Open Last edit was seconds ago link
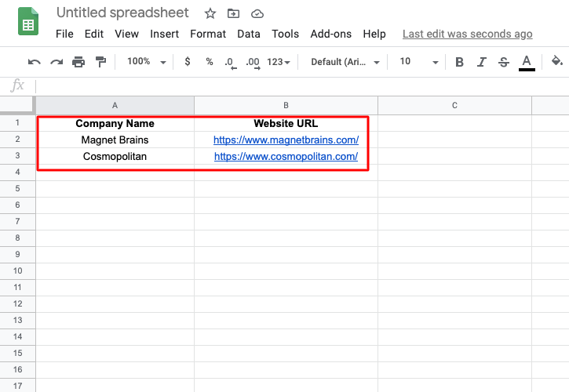 coord(468,34)
